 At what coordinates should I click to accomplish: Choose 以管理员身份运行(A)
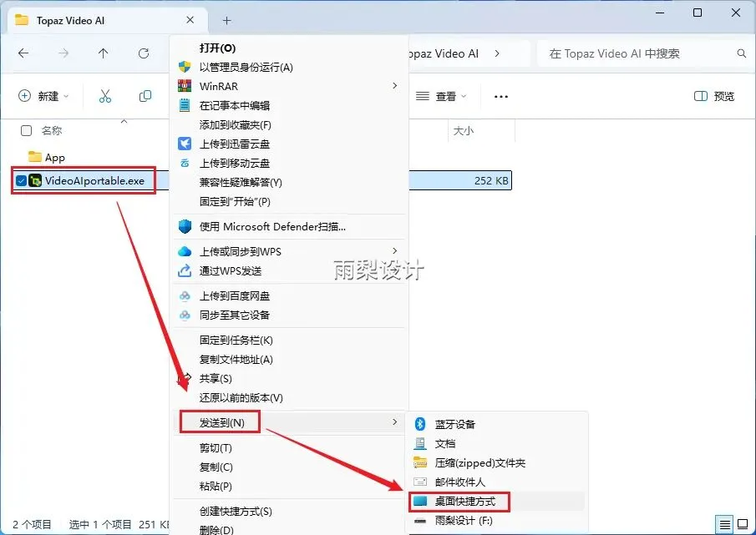pyautogui.click(x=289, y=68)
